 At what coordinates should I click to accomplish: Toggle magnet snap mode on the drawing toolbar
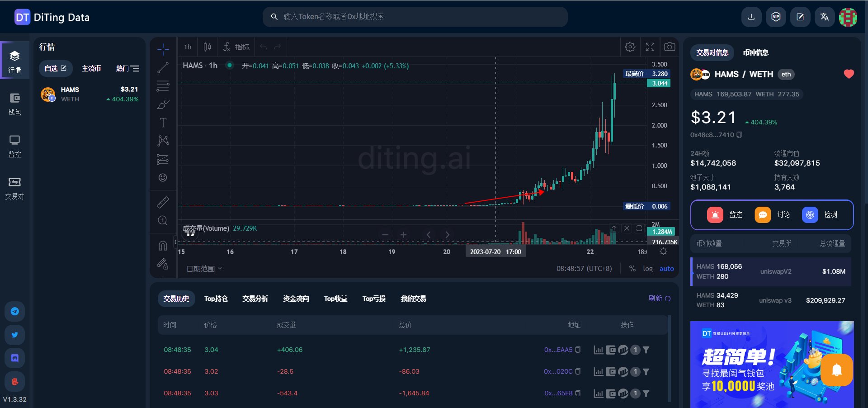pos(162,245)
